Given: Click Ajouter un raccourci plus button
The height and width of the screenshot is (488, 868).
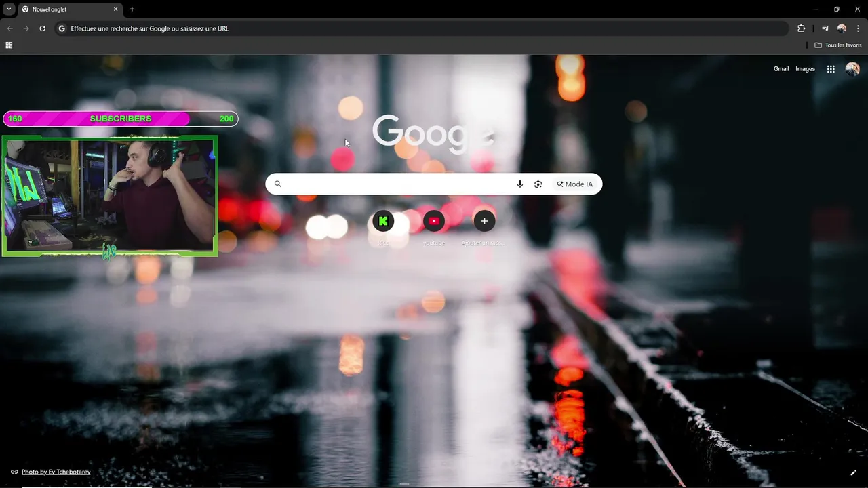Looking at the screenshot, I should point(484,221).
